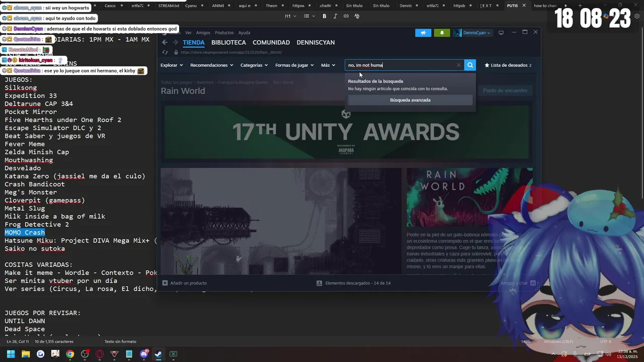Screen dimensions: 644x362
Task: Open DennisCyan account dropdown
Action: click(x=472, y=33)
